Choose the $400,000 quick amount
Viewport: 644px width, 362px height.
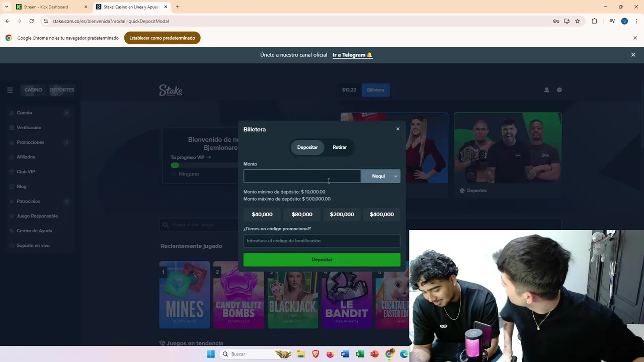[382, 214]
